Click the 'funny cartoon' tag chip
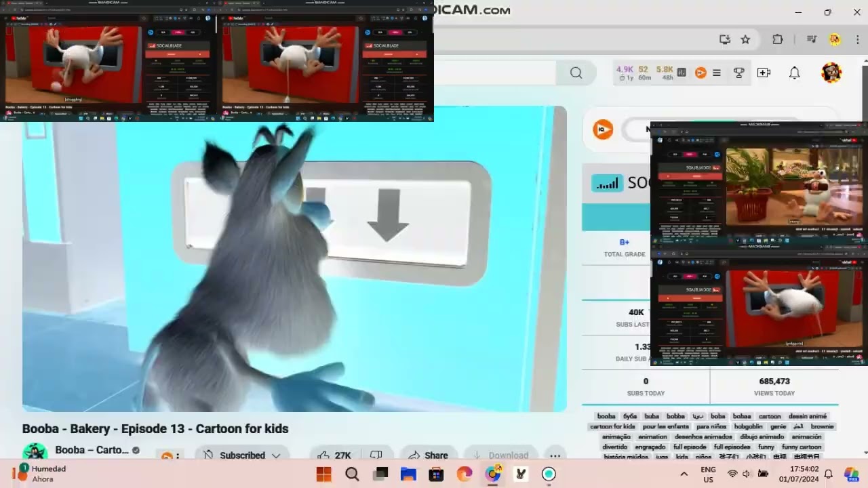The width and height of the screenshot is (868, 488). point(802,447)
